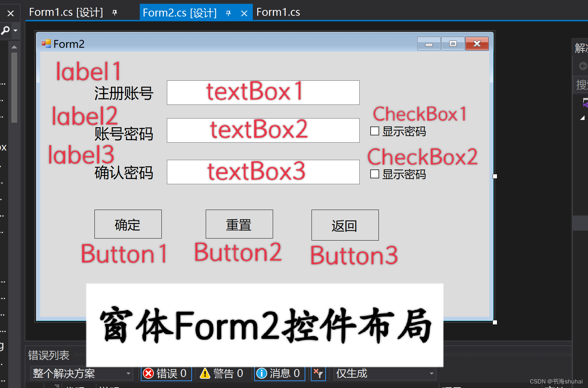The height and width of the screenshot is (388, 588).
Task: Click the clear filter funnel icon
Action: [x=318, y=373]
